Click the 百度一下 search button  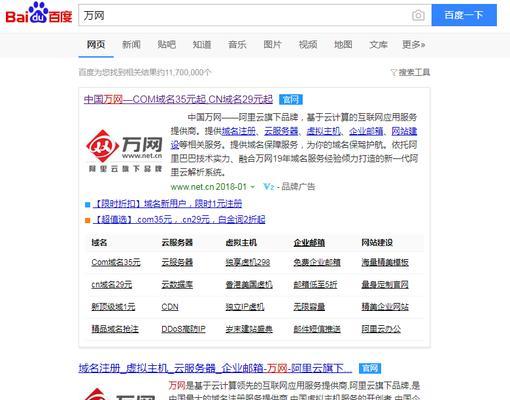464,15
